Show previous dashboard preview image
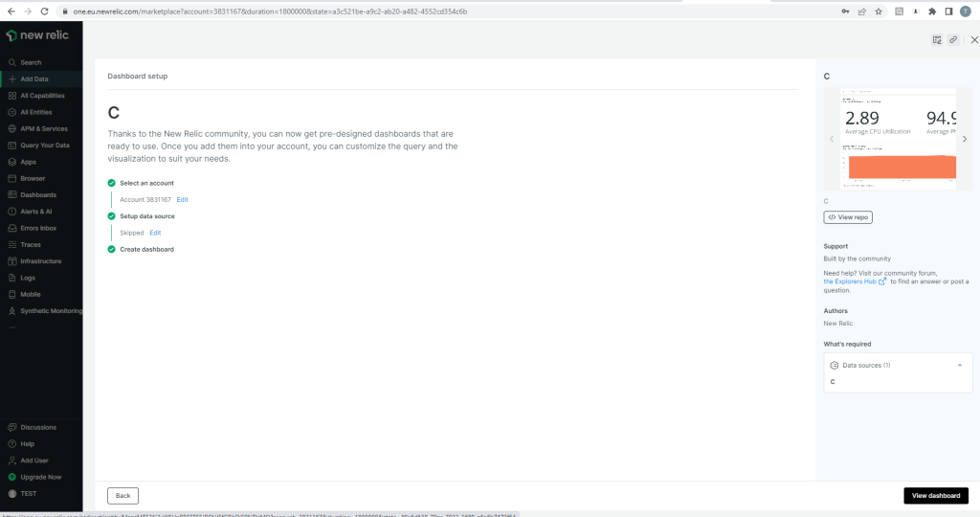The image size is (980, 517). pyautogui.click(x=832, y=140)
